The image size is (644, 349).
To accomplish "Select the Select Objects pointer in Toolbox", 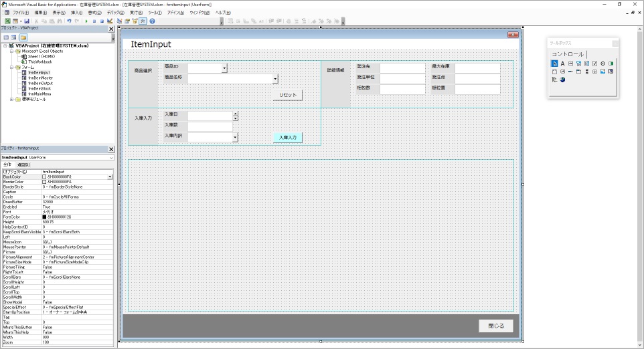I will 554,64.
